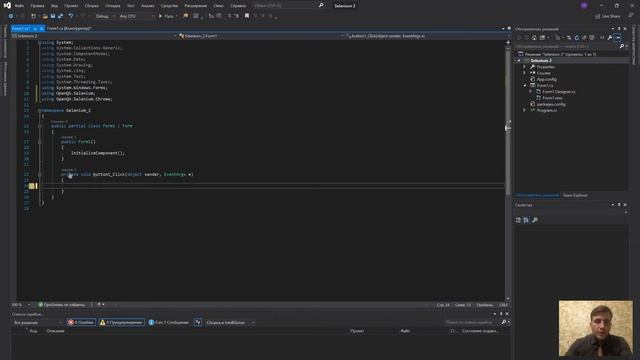Switch to the Form1.cs designer tab
The image size is (640, 360).
[x=69, y=29]
